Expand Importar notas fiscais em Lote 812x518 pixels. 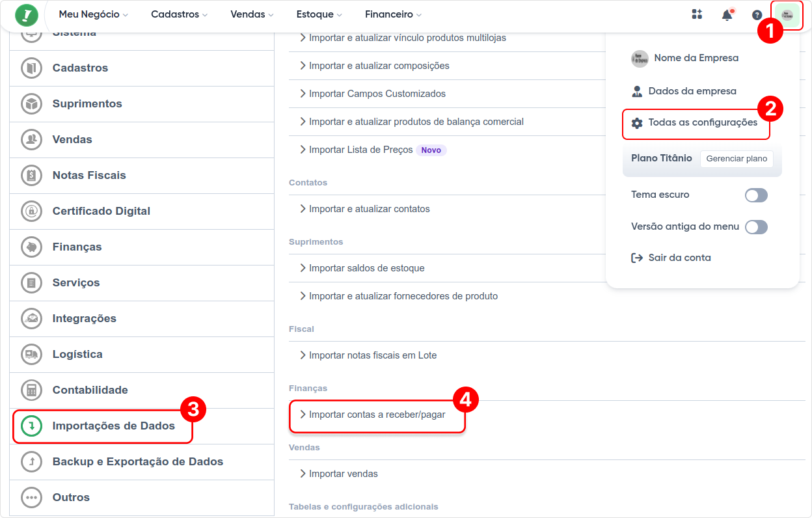[368, 355]
